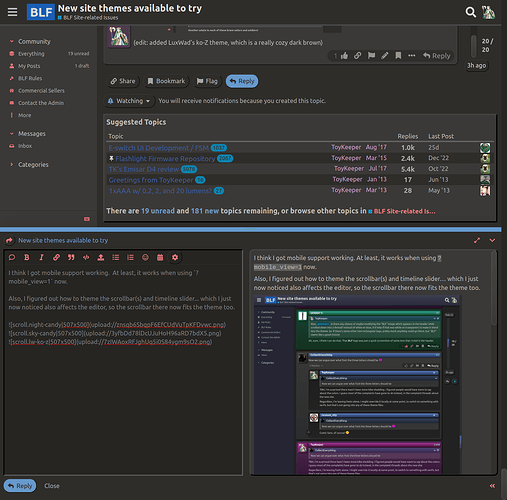
Task: Copy post link with chain icon
Action: point(357,55)
